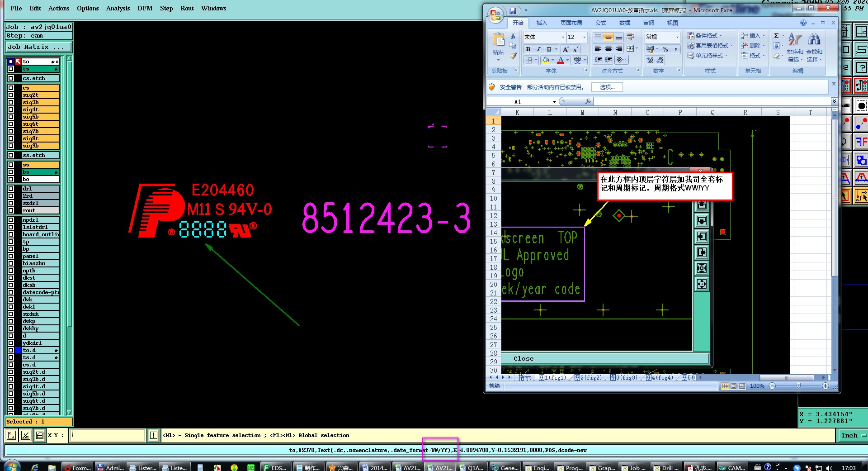Viewport: 868px width, 471px height.
Task: Center-align text horizontally in Excel
Action: pos(608,48)
